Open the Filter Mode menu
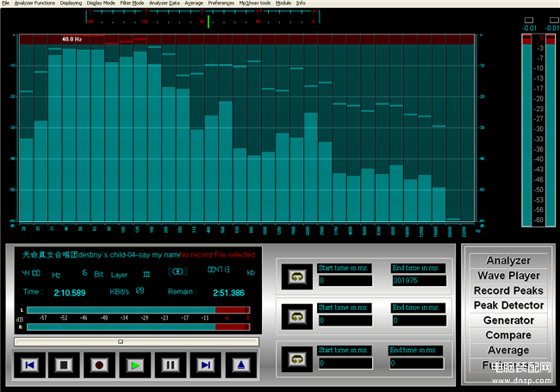Screen dimensions: 560x392 pos(132,3)
